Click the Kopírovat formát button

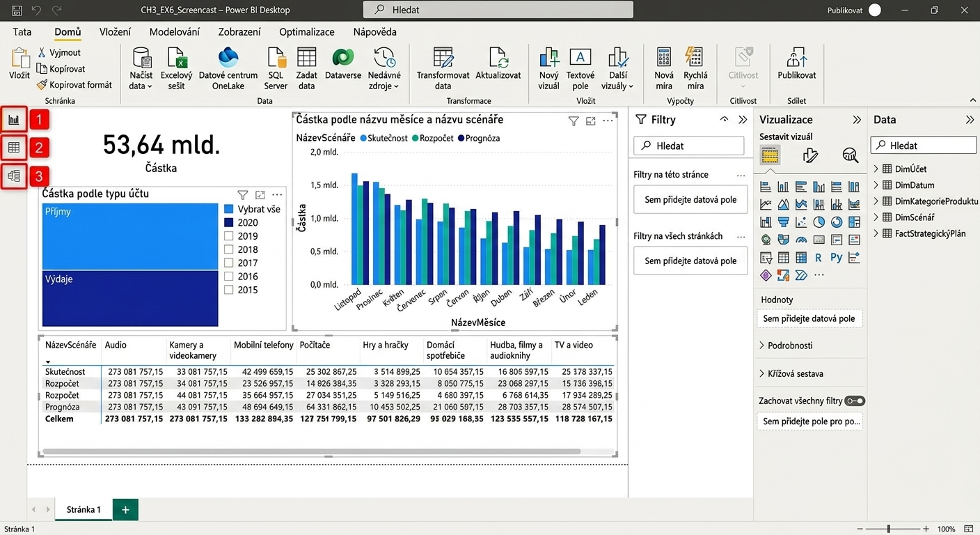[x=74, y=85]
